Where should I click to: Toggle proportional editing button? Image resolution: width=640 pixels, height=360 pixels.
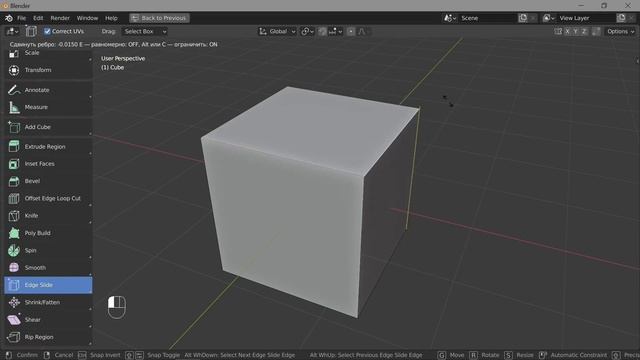coord(351,31)
